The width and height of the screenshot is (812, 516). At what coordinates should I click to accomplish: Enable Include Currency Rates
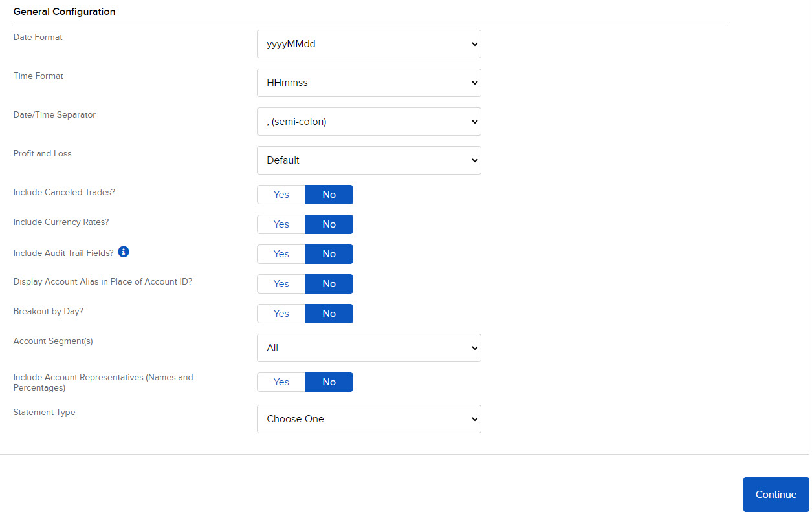coord(281,224)
